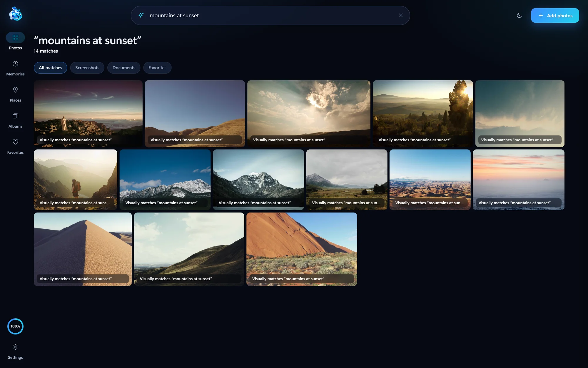Image resolution: width=588 pixels, height=368 pixels.
Task: Filter results by Favorites chip
Action: click(x=157, y=68)
